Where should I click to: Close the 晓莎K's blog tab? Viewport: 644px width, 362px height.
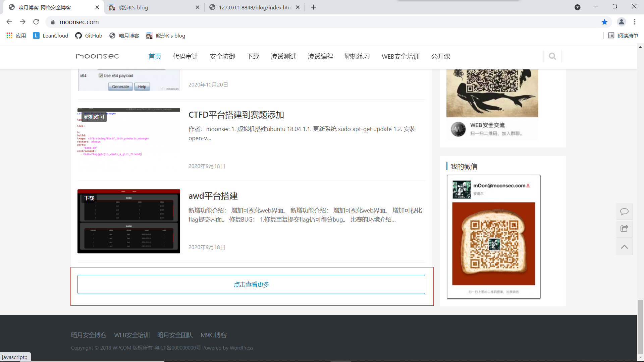pos(197,7)
